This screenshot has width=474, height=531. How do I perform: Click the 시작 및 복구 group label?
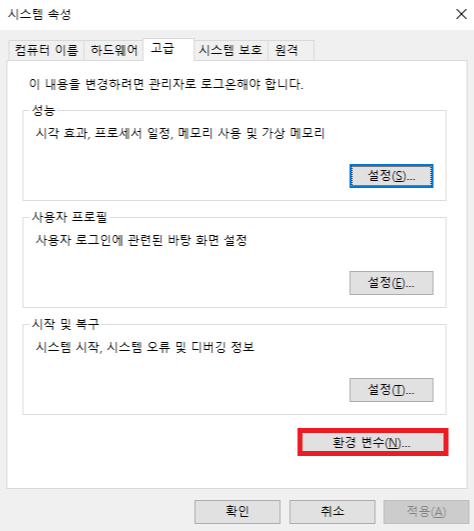coord(65,324)
